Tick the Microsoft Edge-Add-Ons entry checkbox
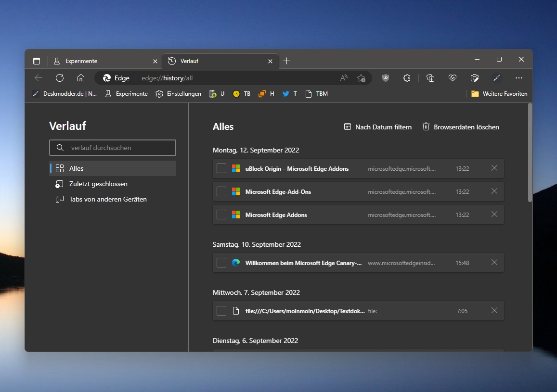This screenshot has width=557, height=392. pos(221,191)
